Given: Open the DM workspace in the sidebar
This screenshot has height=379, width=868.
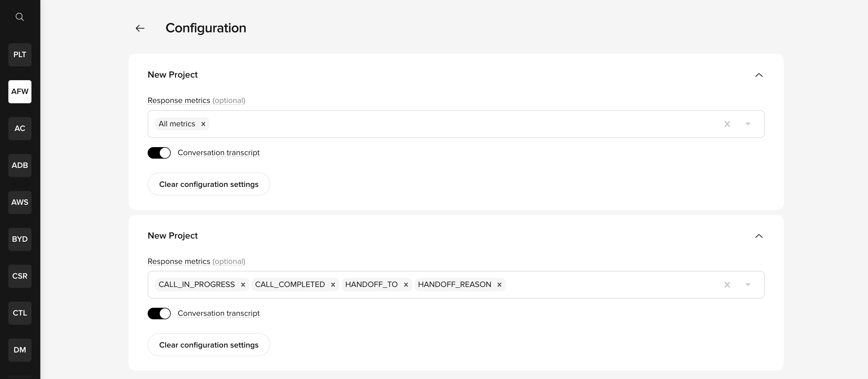Looking at the screenshot, I should click(20, 350).
